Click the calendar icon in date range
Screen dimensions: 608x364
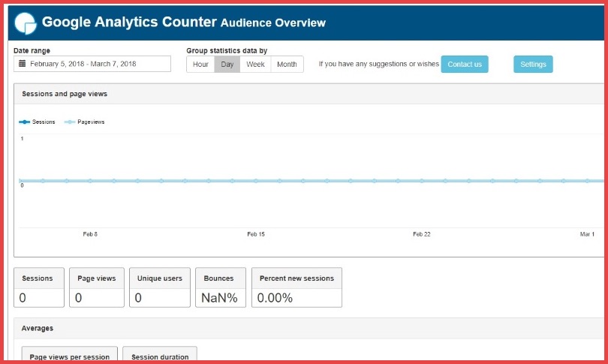[23, 65]
